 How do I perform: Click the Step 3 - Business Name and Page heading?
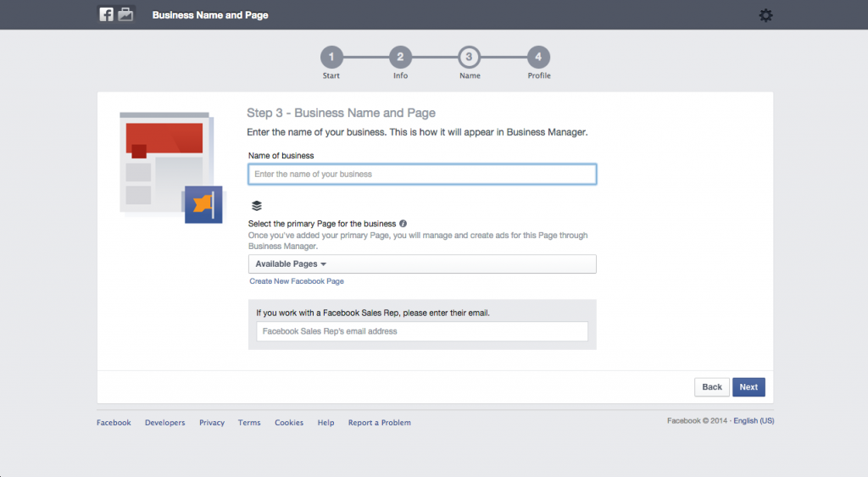coord(341,113)
